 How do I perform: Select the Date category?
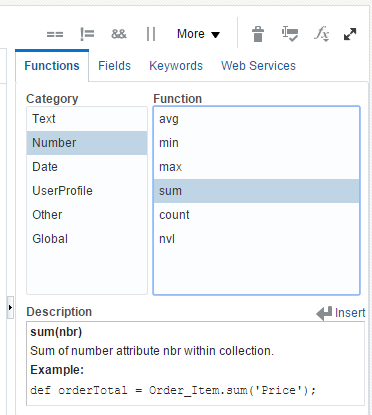[87, 167]
